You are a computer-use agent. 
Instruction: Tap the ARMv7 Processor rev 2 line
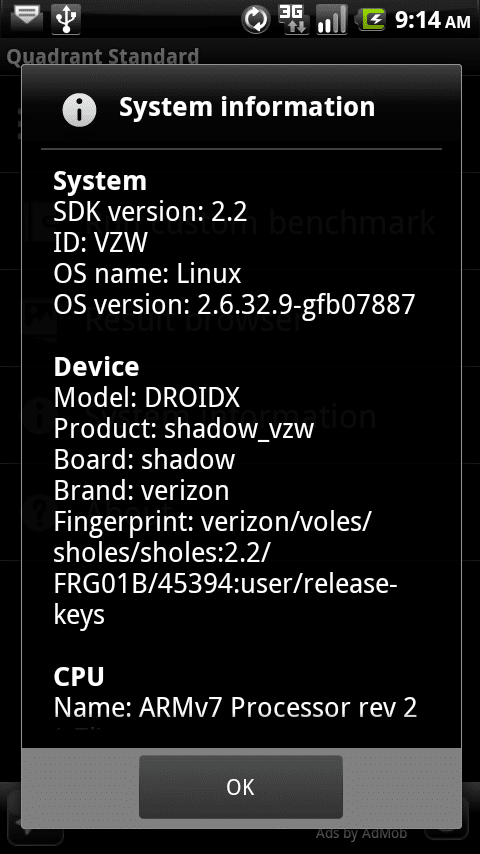(235, 708)
